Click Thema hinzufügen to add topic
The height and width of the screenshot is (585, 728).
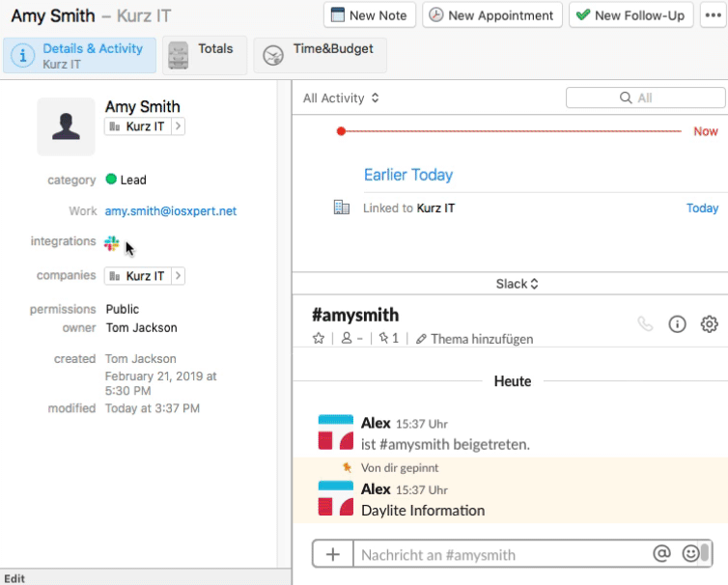474,339
